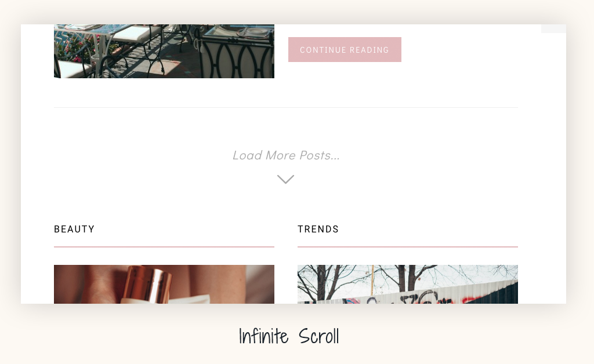Click the pink underline beneath the TRENDS heading
Viewport: 594px width, 364px height.
pyautogui.click(x=408, y=247)
